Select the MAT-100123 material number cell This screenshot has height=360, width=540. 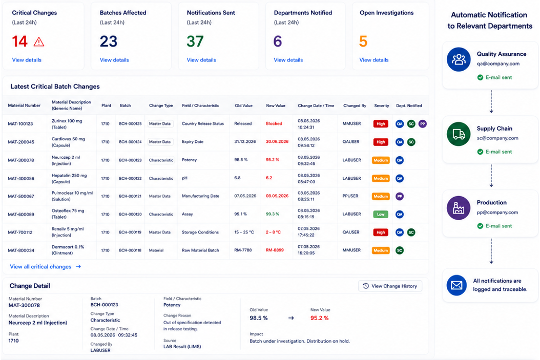[x=20, y=124]
